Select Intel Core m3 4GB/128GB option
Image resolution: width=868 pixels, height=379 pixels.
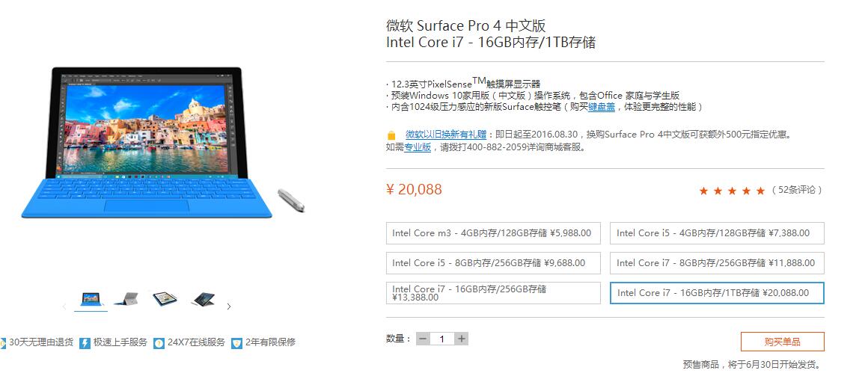493,233
